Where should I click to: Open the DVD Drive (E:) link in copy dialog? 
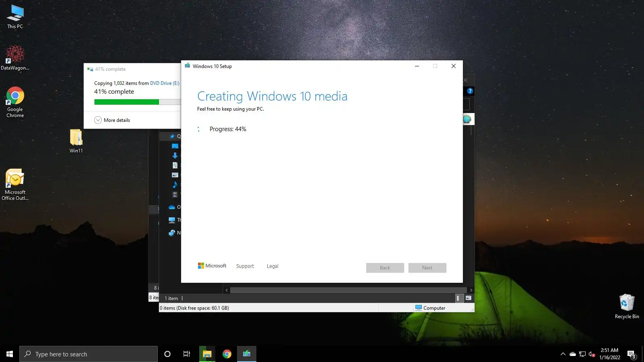point(165,83)
